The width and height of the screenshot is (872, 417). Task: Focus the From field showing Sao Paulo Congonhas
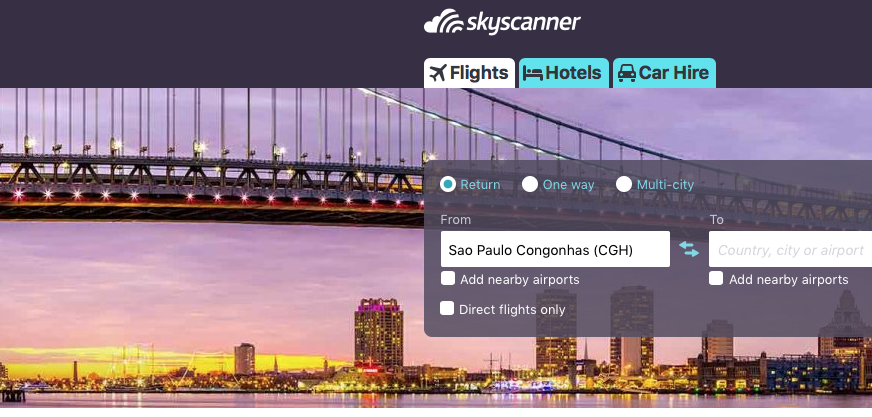[x=555, y=249]
